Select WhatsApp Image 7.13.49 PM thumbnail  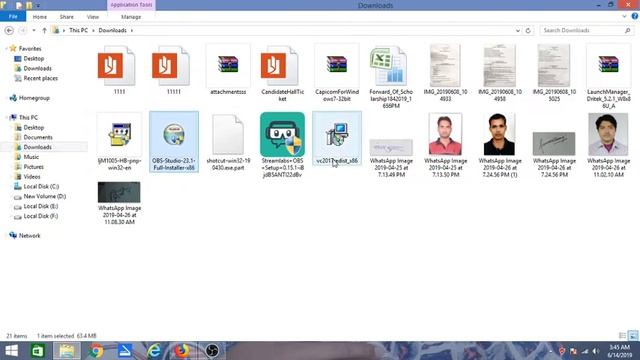coord(391,147)
